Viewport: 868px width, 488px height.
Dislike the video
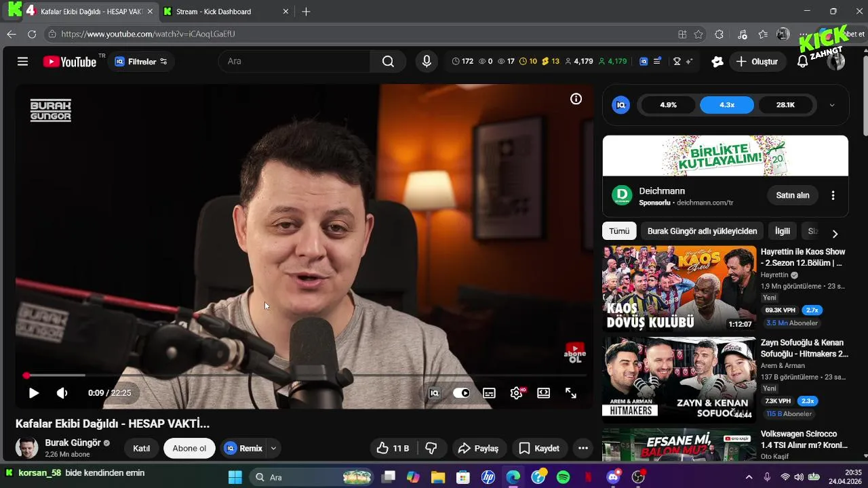[x=431, y=448]
